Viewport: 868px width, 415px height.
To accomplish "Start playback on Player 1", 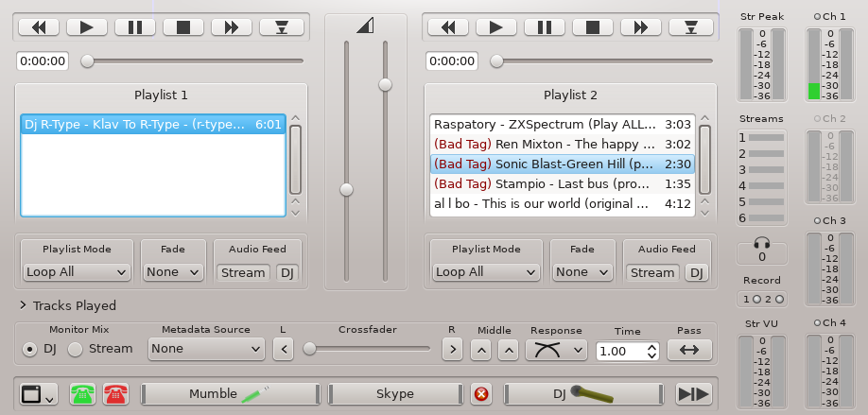I will (87, 27).
